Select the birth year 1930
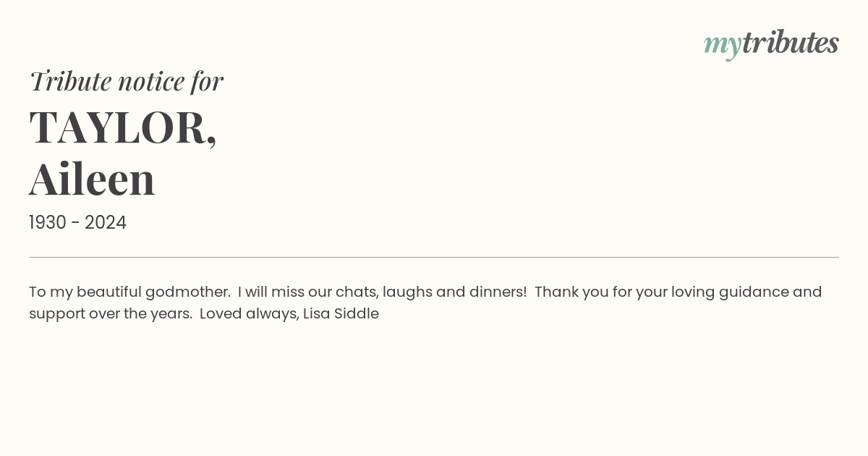The width and height of the screenshot is (868, 456). [x=48, y=223]
